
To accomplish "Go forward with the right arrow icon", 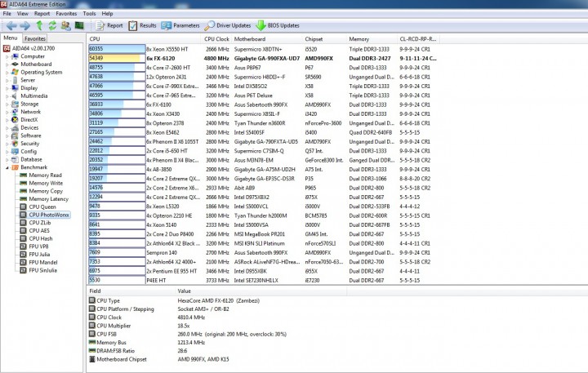I will [25, 25].
